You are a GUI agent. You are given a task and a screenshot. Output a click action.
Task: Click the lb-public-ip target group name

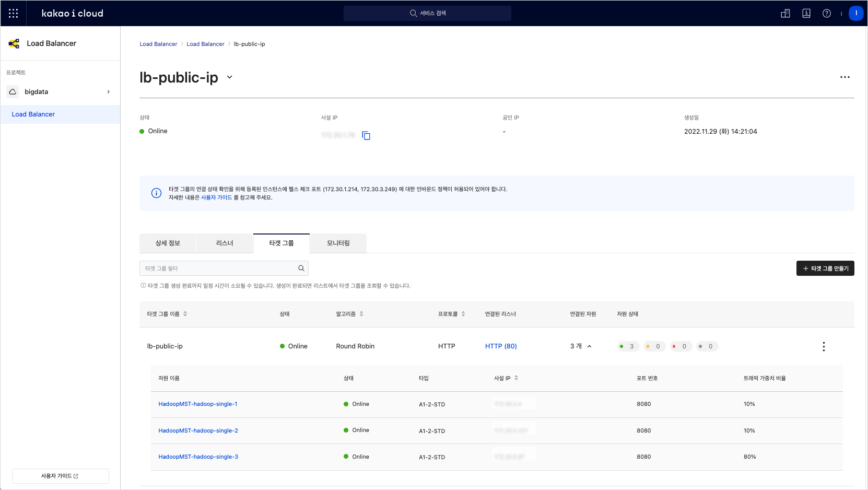[x=165, y=346]
